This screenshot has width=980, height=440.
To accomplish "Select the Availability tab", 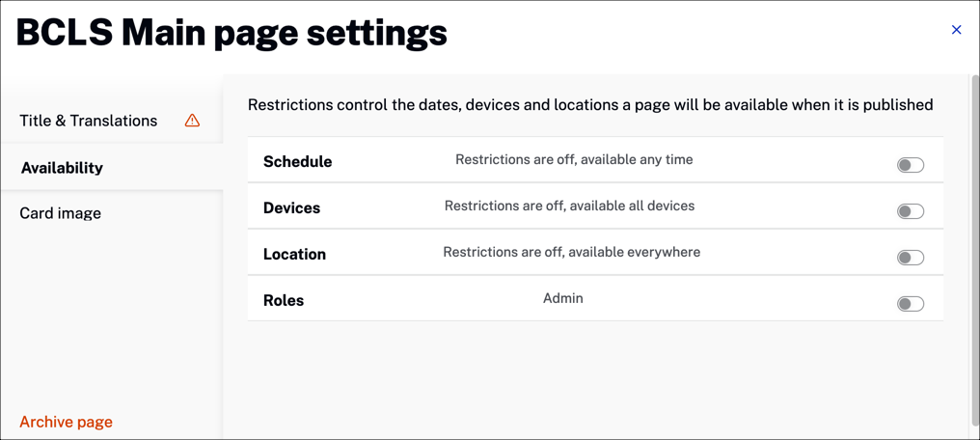I will click(111, 168).
